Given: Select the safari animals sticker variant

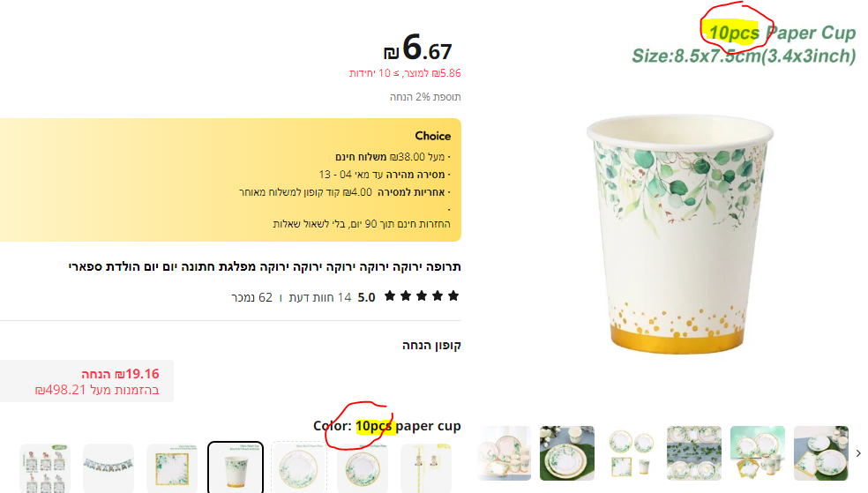Looking at the screenshot, I should [45, 467].
